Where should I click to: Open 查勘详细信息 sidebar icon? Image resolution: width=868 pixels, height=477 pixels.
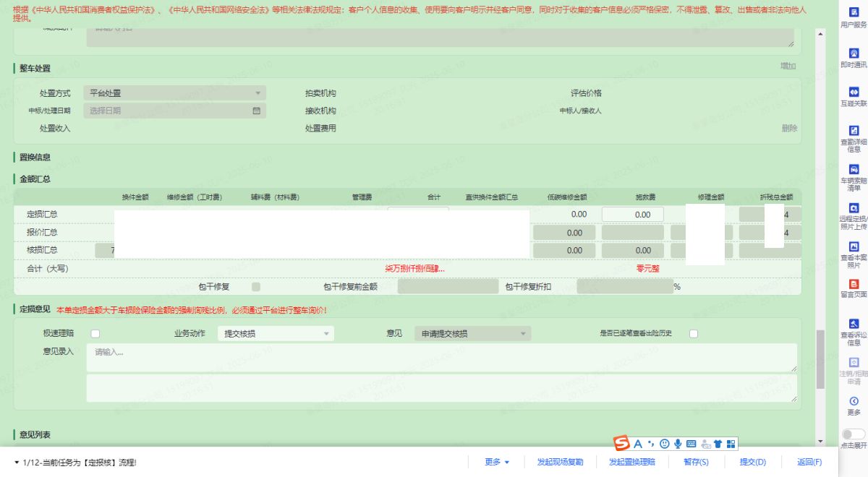[x=854, y=131]
